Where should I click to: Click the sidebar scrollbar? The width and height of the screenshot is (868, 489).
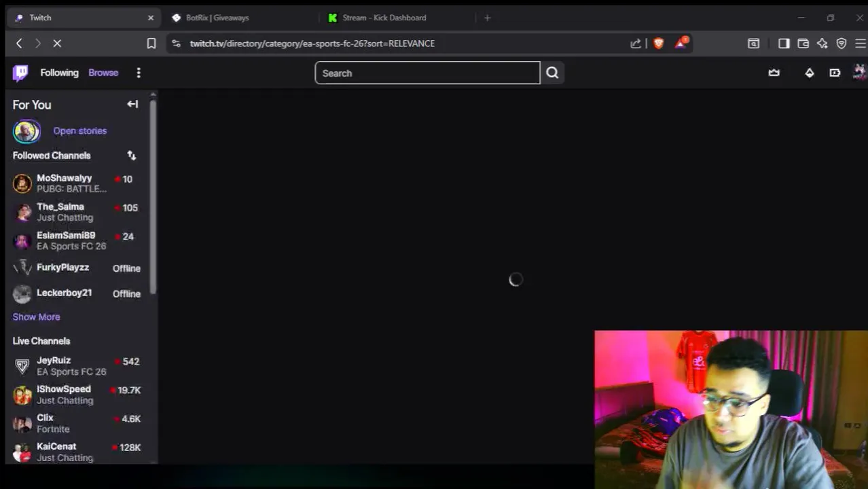[x=153, y=197]
